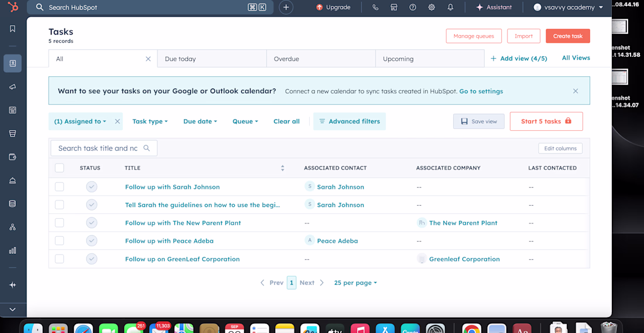Click the HubSpot sprocket logo

(13, 8)
